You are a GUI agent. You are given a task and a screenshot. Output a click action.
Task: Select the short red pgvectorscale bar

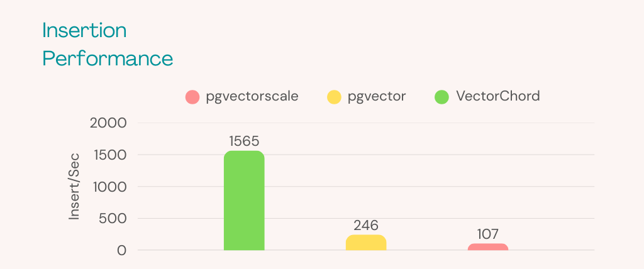pos(488,247)
